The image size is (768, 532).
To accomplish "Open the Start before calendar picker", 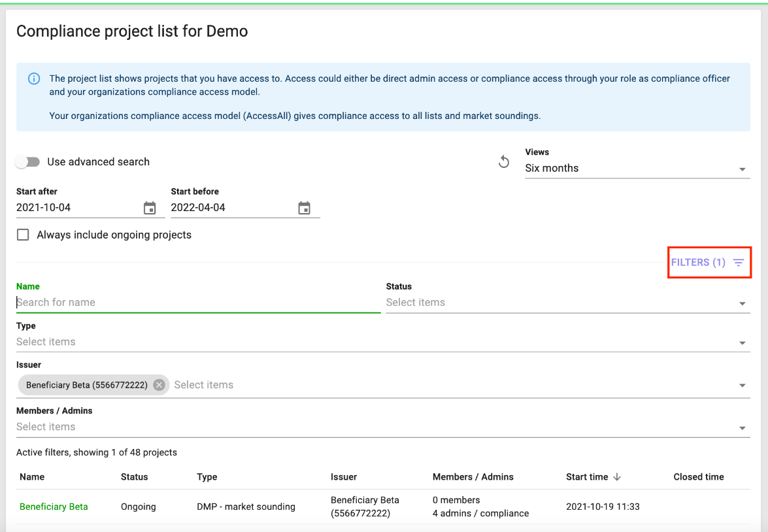I will (304, 208).
